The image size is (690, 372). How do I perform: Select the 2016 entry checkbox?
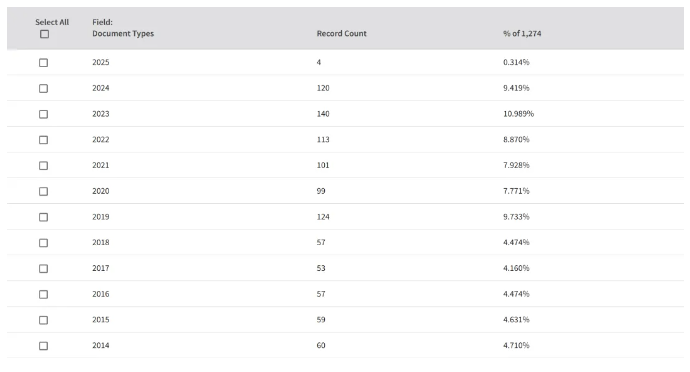pos(43,294)
